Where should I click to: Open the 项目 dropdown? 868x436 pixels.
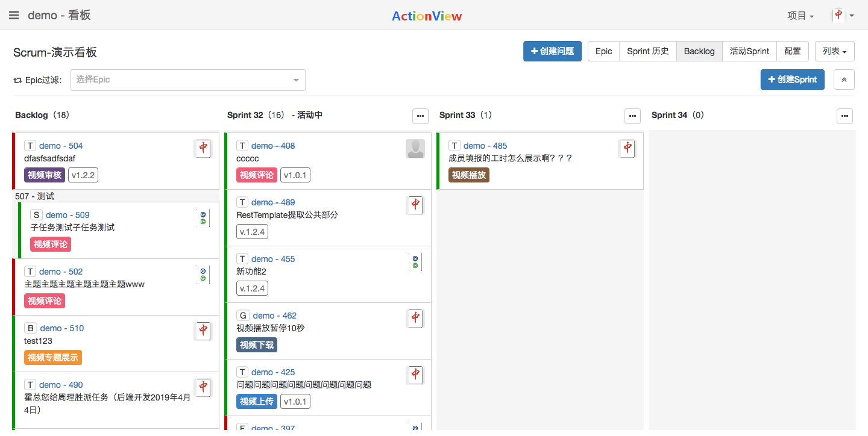800,16
